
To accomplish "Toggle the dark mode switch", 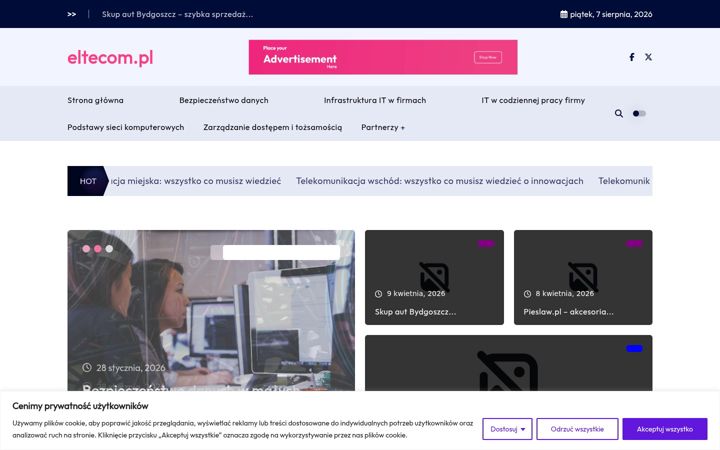I will [639, 113].
